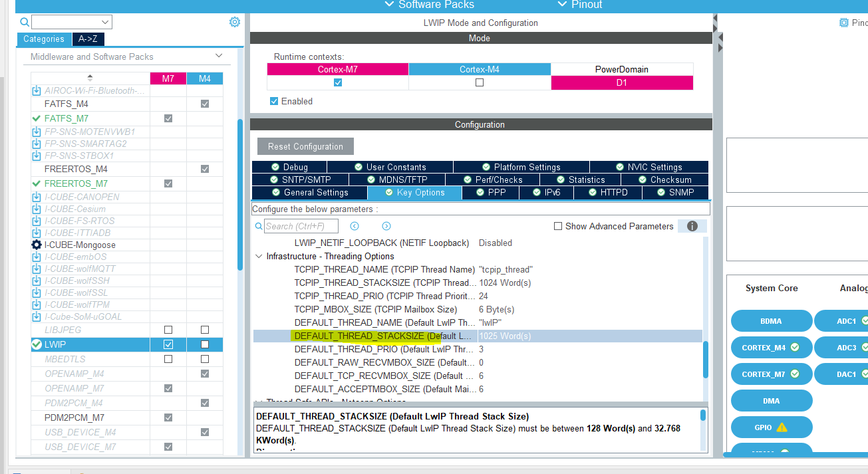
Task: Enable Cortex-M4 runtime context checkbox
Action: point(479,82)
